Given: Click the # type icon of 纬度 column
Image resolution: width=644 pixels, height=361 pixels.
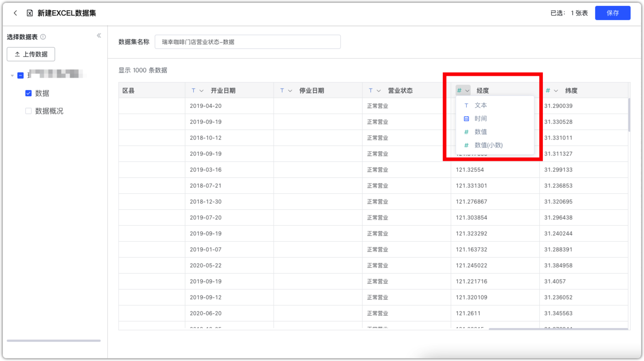Looking at the screenshot, I should (x=548, y=90).
